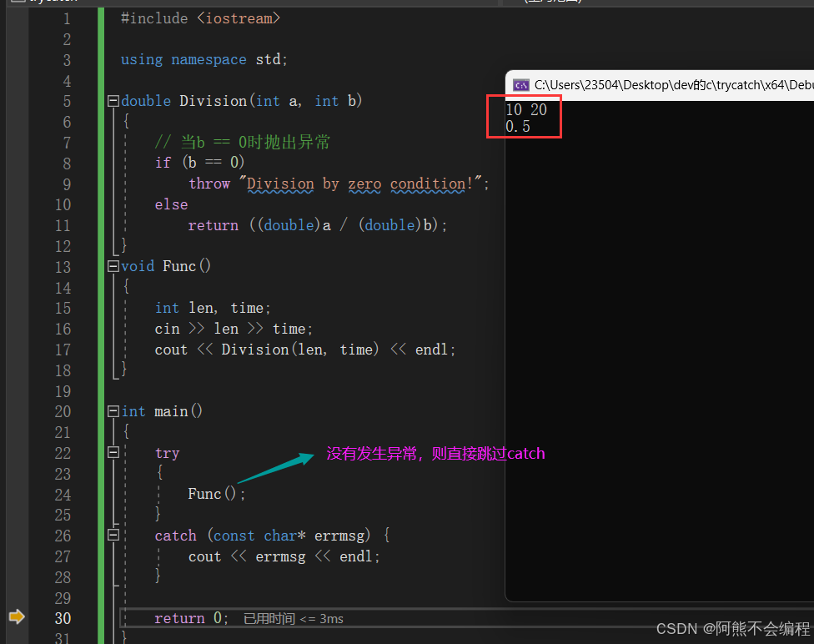The height and width of the screenshot is (644, 814).
Task: Click the yellow debug arrow at line 30
Action: pos(17,617)
